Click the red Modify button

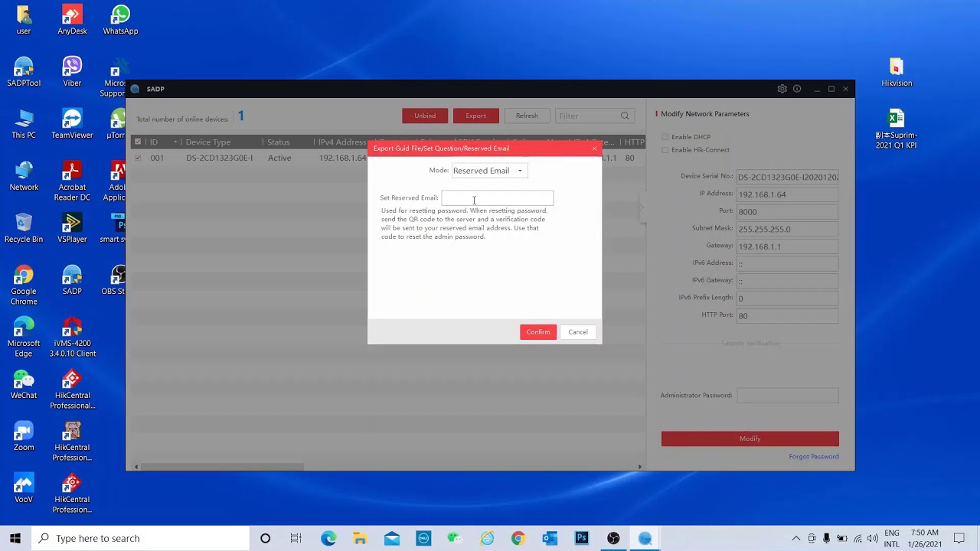point(750,439)
